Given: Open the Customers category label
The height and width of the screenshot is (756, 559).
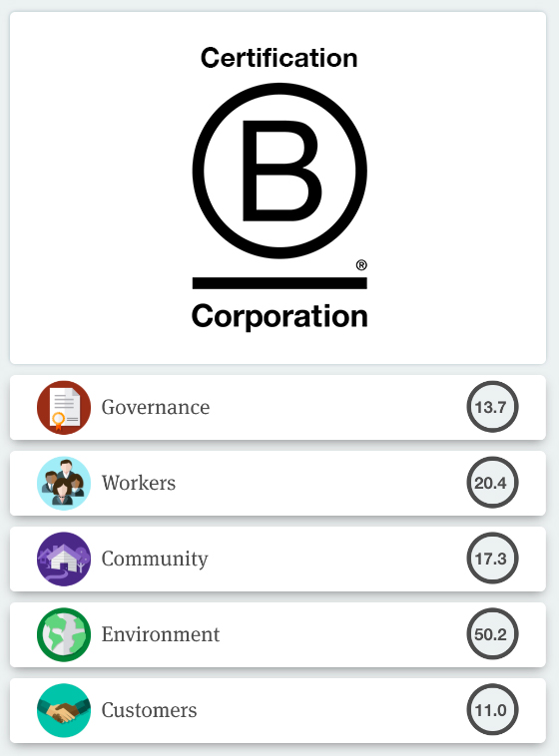Looking at the screenshot, I should click(x=149, y=710).
